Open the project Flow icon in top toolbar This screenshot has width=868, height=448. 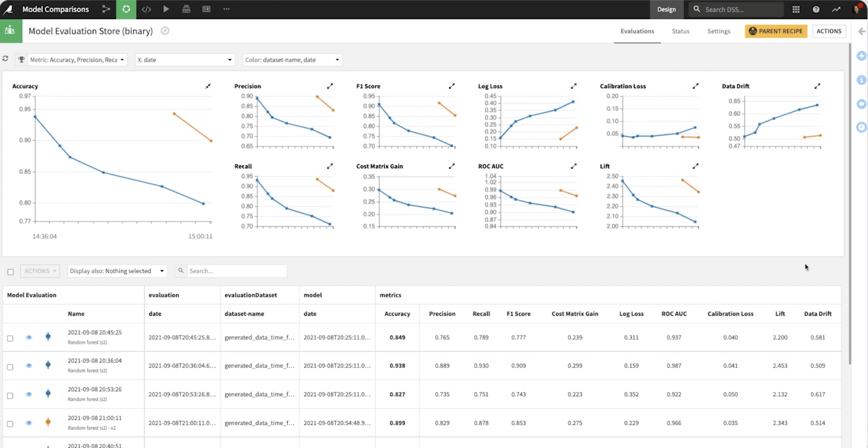pyautogui.click(x=106, y=9)
